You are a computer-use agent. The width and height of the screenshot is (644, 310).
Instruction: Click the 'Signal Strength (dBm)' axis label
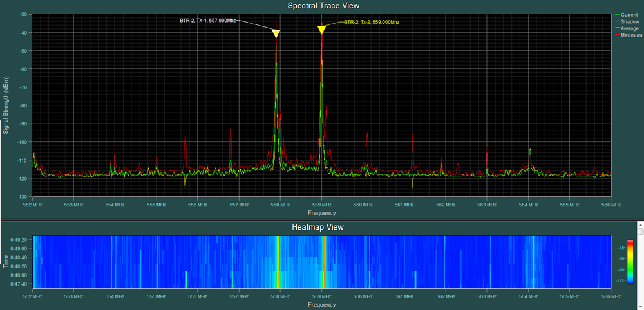pyautogui.click(x=6, y=105)
